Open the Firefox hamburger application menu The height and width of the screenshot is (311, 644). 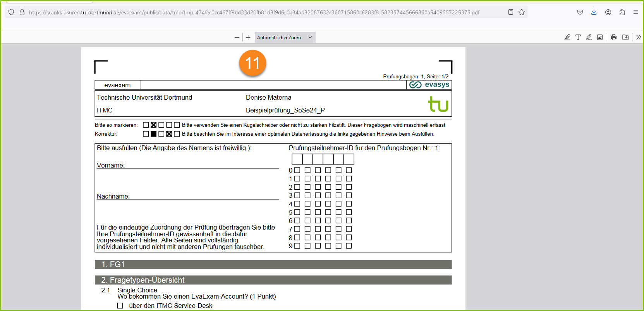pos(636,12)
